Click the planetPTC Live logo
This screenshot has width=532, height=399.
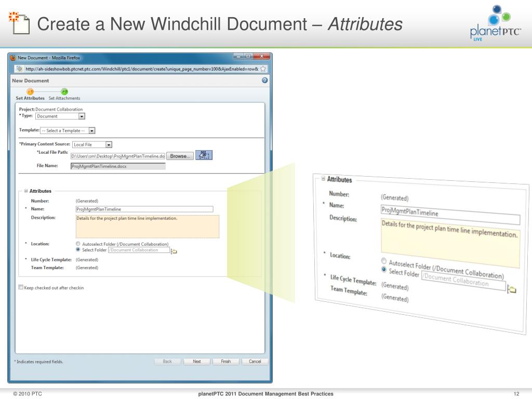point(495,23)
